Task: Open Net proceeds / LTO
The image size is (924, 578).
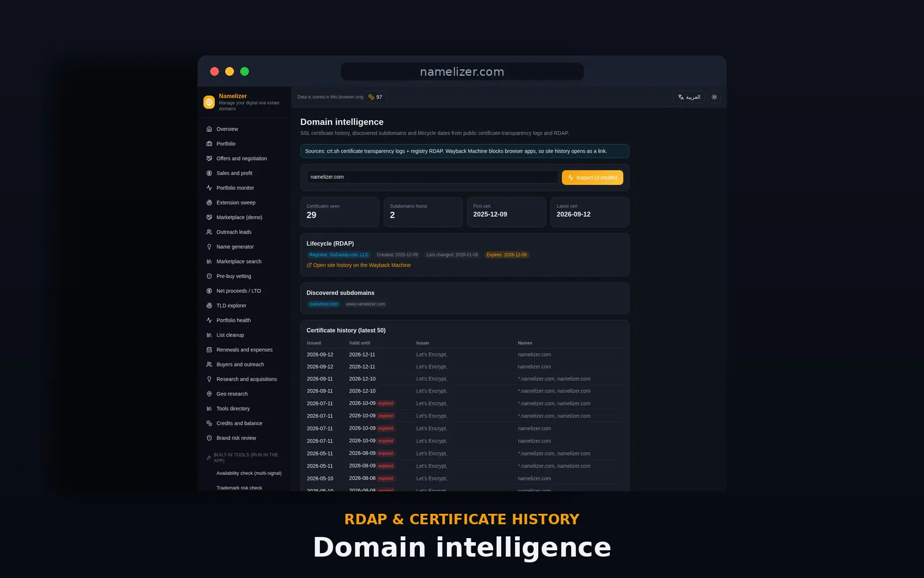Action: (239, 291)
